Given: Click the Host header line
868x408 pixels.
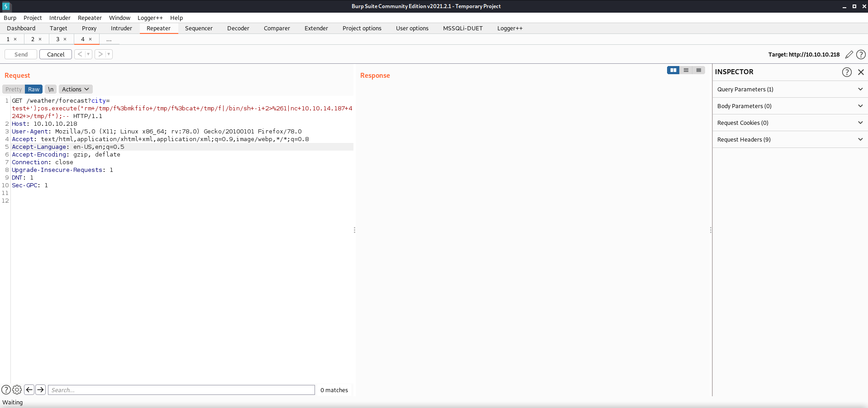Looking at the screenshot, I should tap(44, 124).
